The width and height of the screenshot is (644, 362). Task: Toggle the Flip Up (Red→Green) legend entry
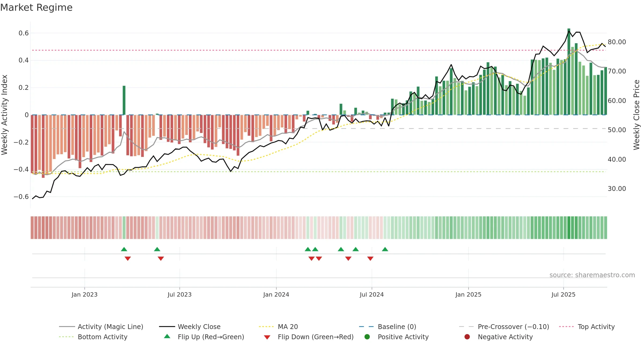pos(204,337)
